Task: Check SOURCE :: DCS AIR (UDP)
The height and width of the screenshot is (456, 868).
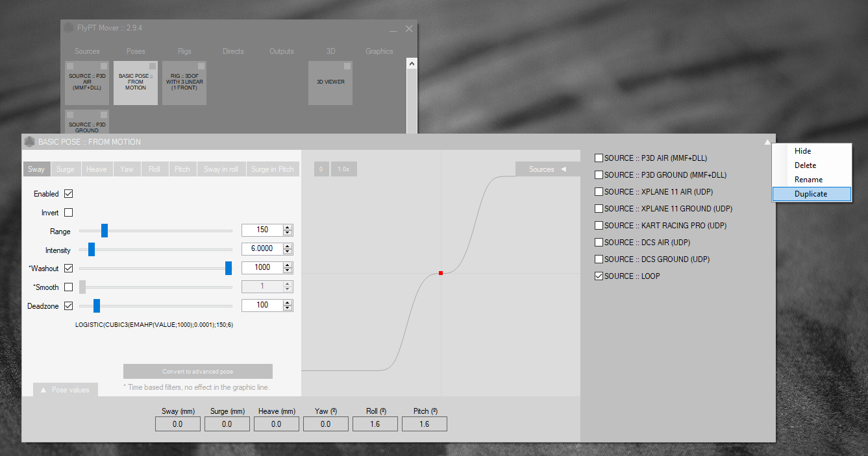Action: (599, 243)
